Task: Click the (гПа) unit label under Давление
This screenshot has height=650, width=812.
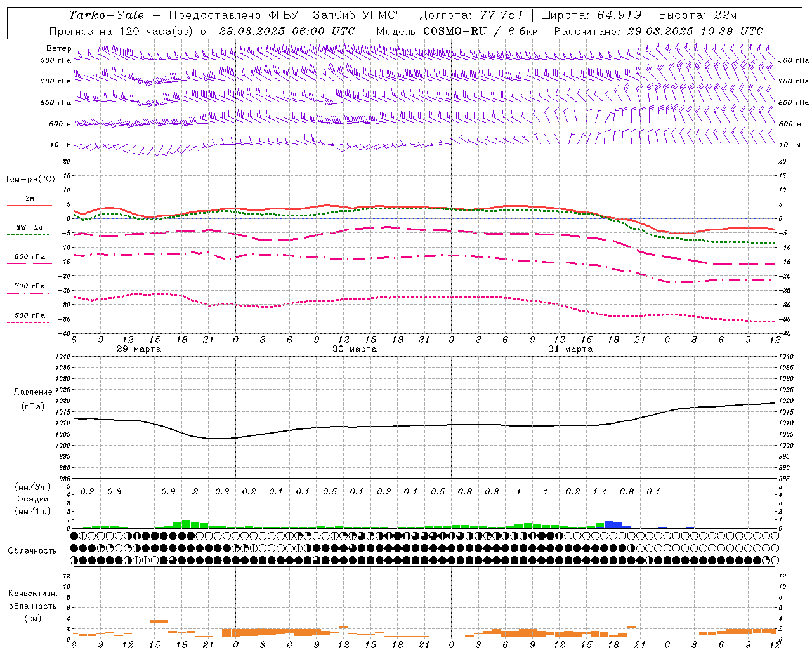Action: [33, 407]
